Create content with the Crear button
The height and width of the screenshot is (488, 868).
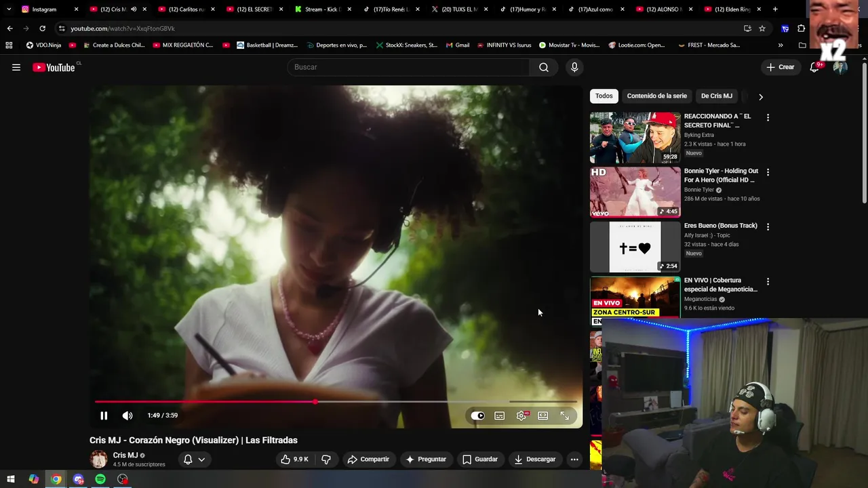(x=781, y=67)
